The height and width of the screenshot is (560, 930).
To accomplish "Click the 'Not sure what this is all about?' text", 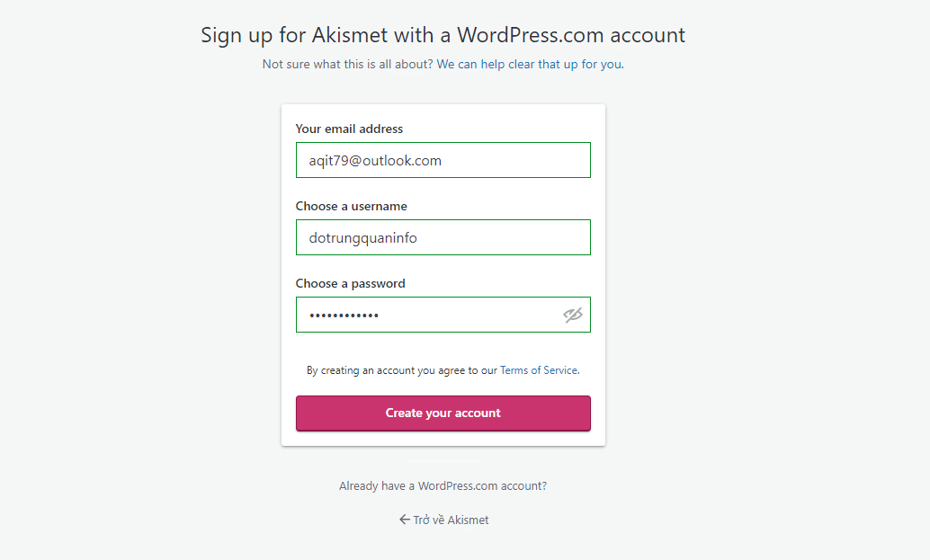I will [347, 65].
